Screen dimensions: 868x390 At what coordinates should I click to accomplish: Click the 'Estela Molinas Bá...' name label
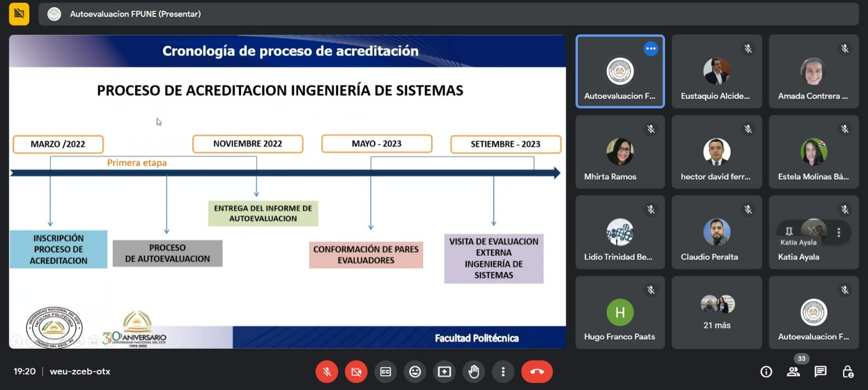pyautogui.click(x=813, y=177)
